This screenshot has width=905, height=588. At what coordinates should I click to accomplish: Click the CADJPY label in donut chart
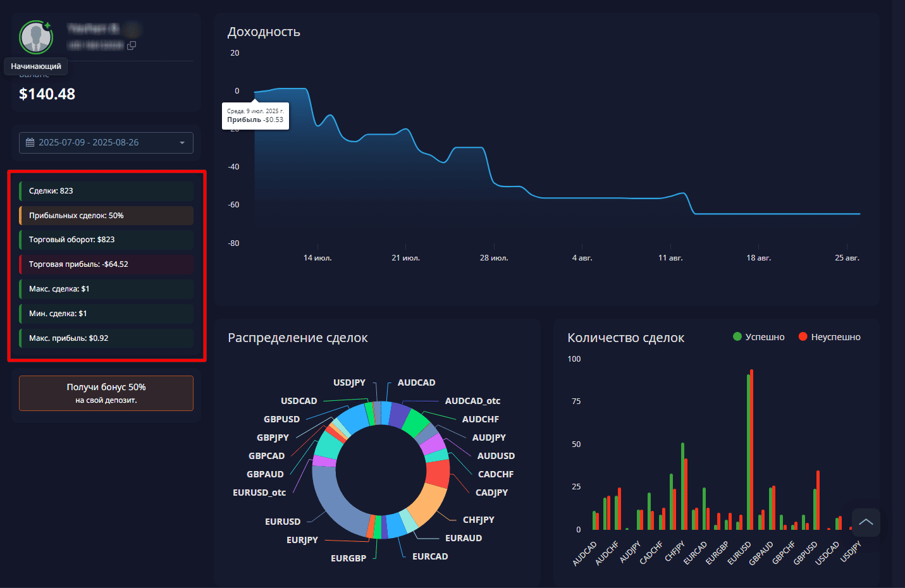[491, 493]
